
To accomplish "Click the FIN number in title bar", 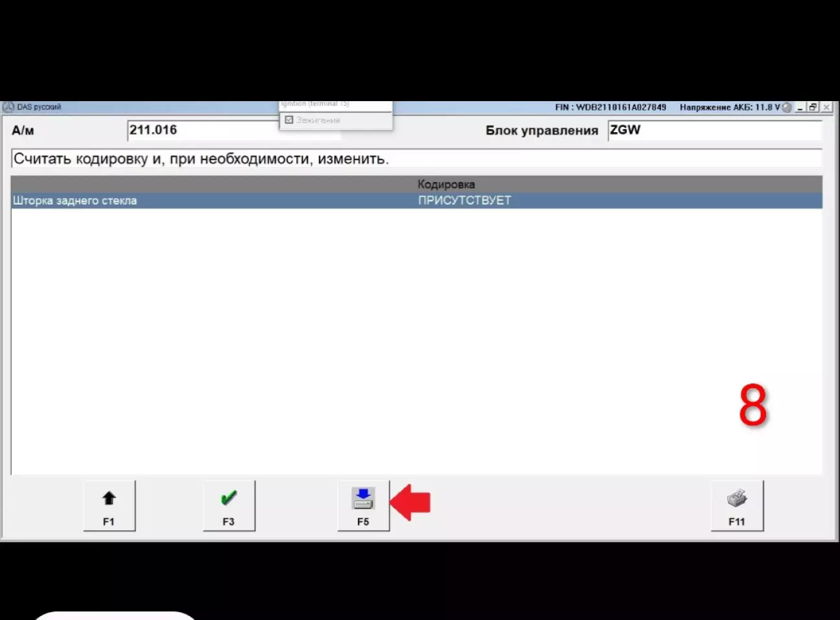I will tap(610, 108).
